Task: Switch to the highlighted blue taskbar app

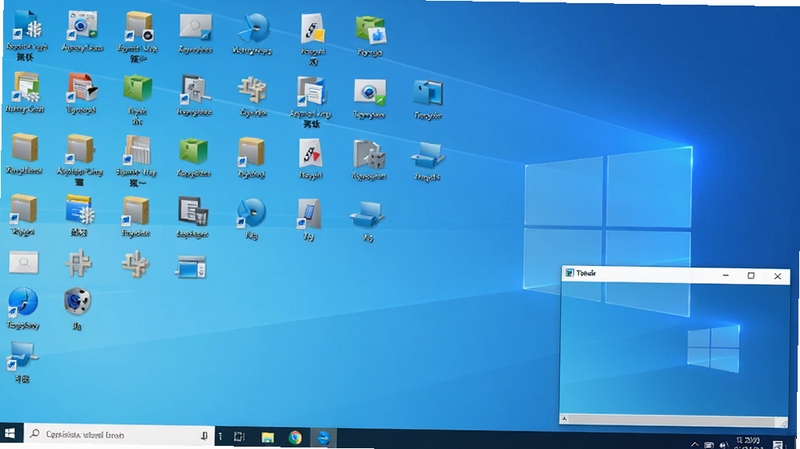Action: [323, 438]
